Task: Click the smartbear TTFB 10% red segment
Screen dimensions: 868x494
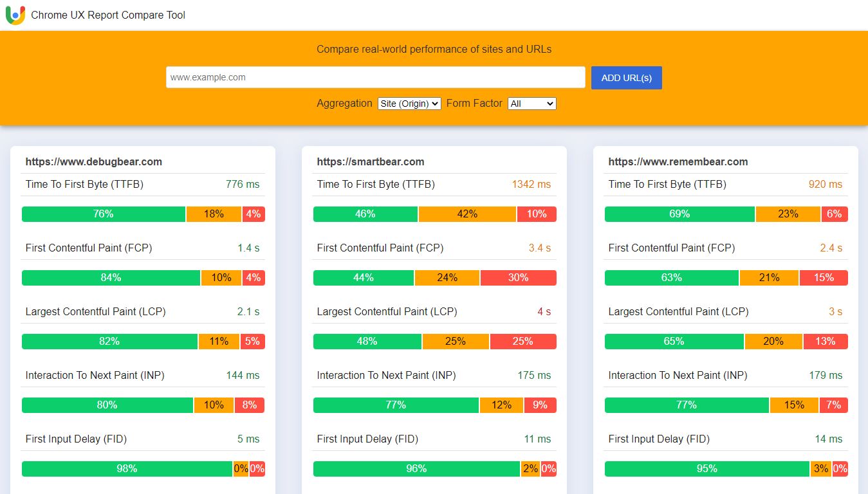Action: tap(537, 214)
